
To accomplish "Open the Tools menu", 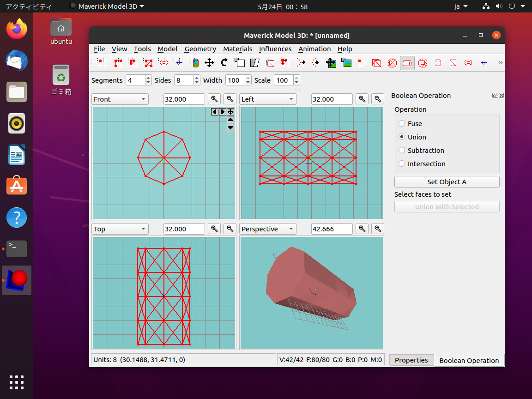I will click(x=142, y=49).
